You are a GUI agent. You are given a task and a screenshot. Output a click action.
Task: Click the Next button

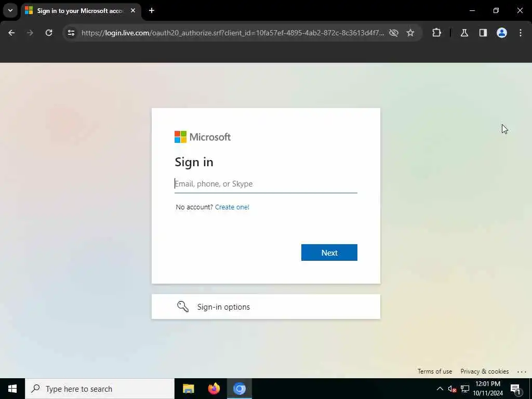[x=329, y=252]
